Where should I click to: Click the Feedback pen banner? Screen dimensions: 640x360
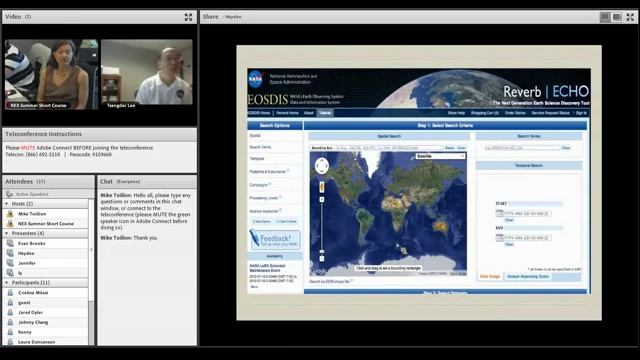[x=275, y=240]
